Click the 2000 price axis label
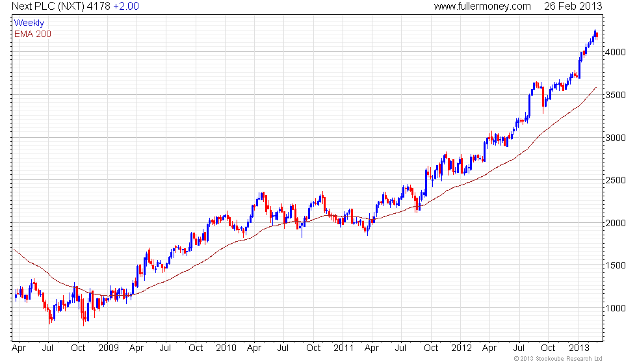Viewport: 637px width, 364px height. click(x=616, y=223)
